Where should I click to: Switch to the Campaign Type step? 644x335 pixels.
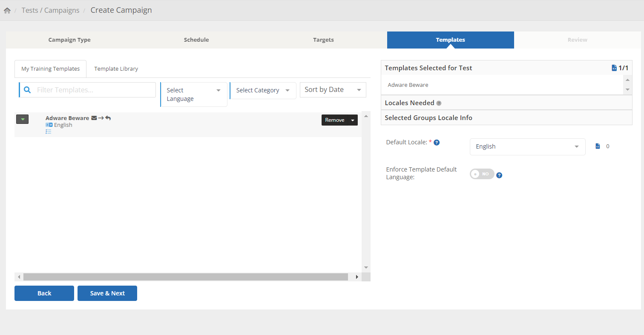pyautogui.click(x=69, y=40)
